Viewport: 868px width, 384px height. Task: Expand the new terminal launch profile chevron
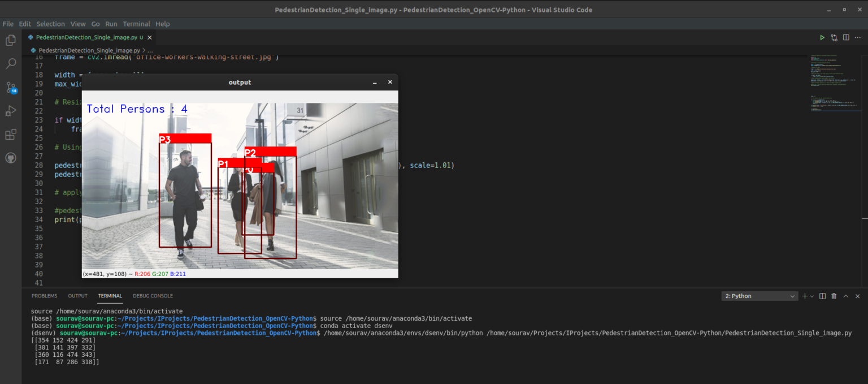812,296
